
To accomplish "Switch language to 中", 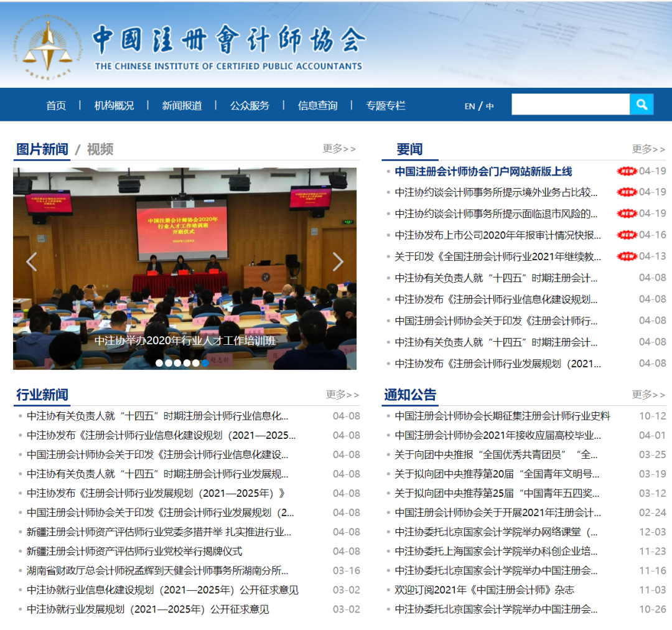I will click(x=490, y=106).
